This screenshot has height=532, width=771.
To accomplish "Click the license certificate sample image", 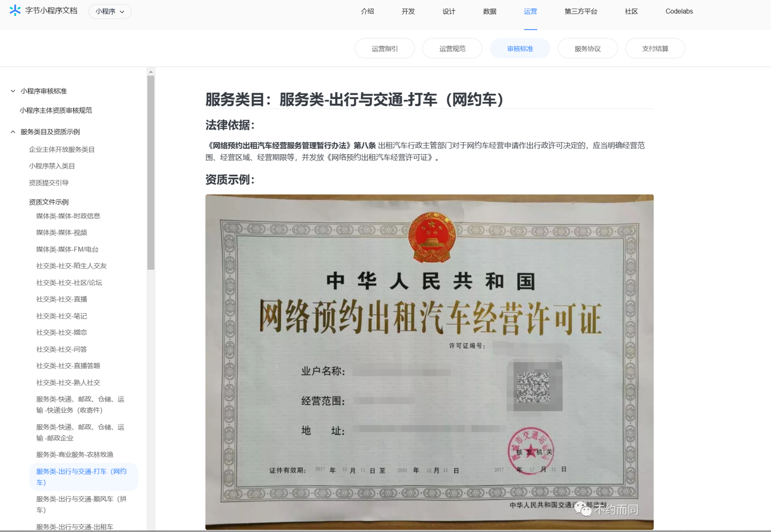I will 429,362.
